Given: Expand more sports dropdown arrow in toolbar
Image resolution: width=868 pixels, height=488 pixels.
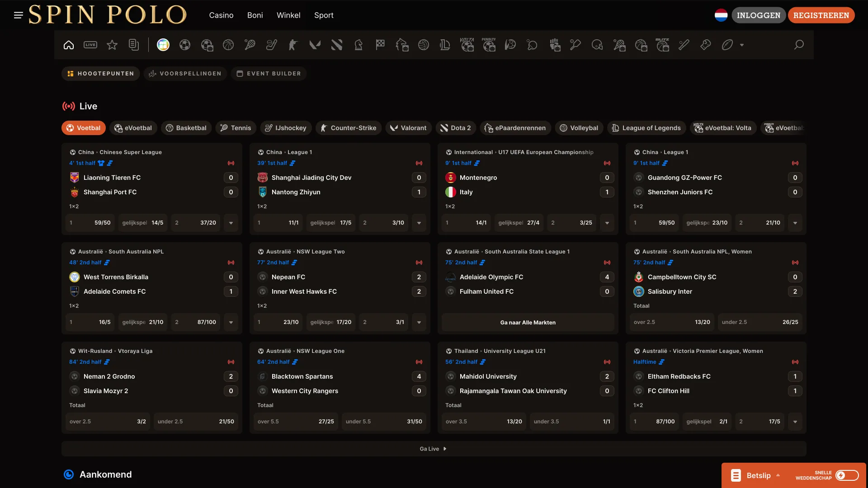Looking at the screenshot, I should click(742, 45).
